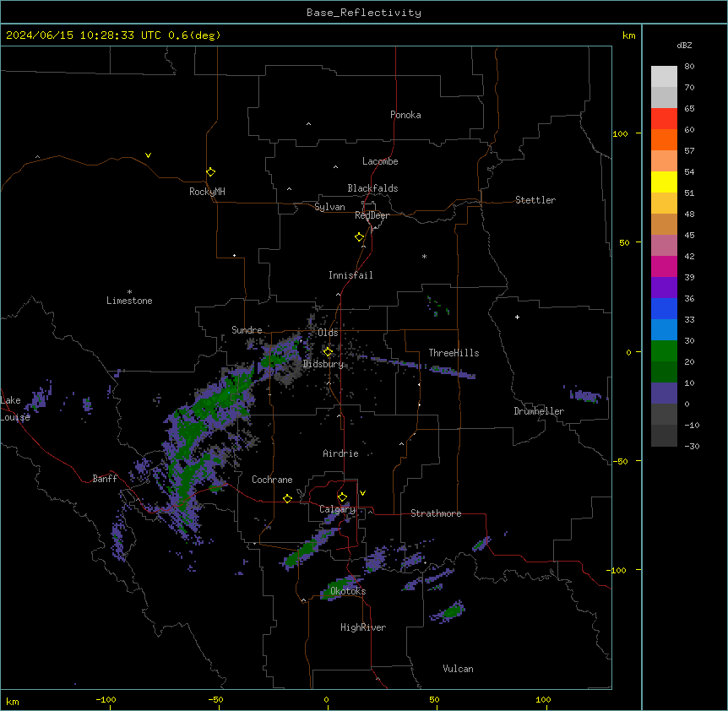Click the Lake Louise label at left edge
728x711 pixels.
[14, 409]
